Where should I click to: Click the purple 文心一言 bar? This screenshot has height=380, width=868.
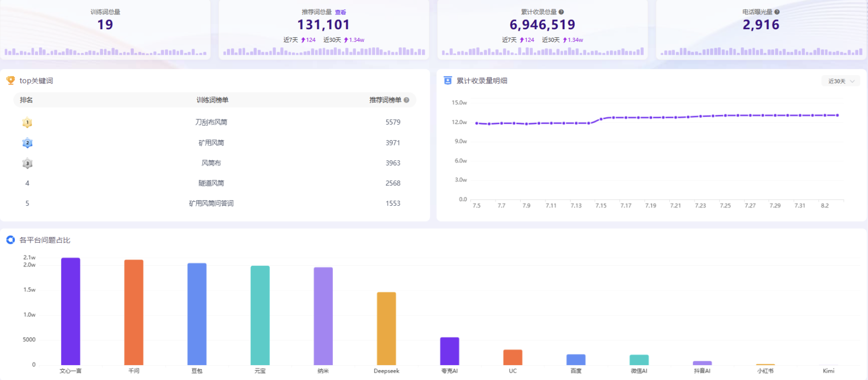[x=71, y=311]
